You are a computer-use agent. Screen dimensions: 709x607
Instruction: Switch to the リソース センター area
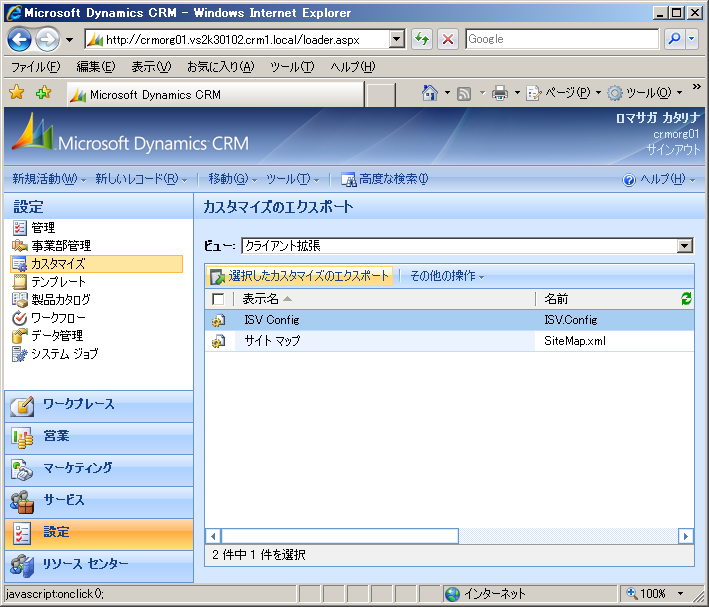[x=99, y=566]
